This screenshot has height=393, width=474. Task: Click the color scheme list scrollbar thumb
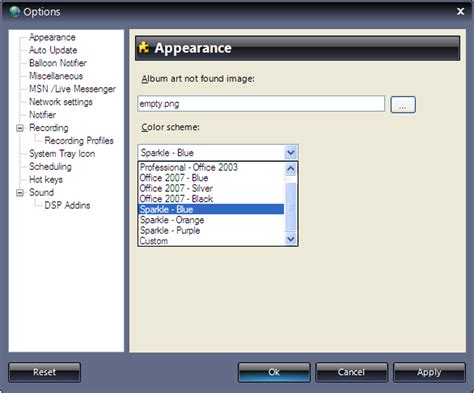pyautogui.click(x=291, y=207)
